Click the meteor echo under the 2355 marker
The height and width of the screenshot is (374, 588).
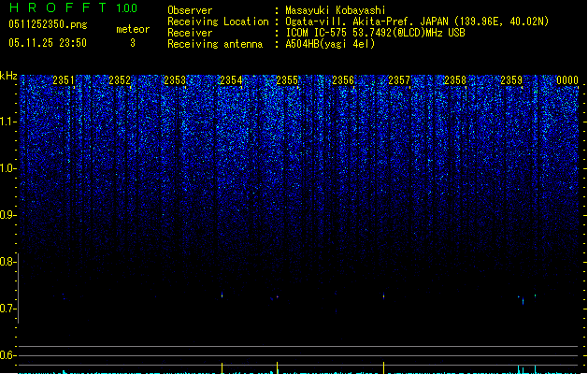pyautogui.click(x=278, y=296)
